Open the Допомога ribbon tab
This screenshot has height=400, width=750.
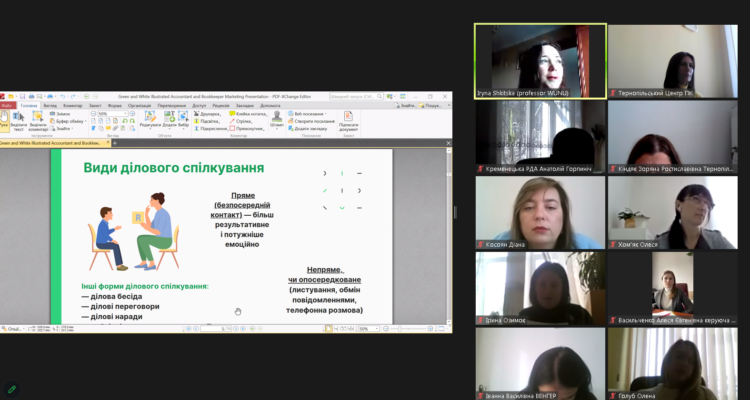270,105
